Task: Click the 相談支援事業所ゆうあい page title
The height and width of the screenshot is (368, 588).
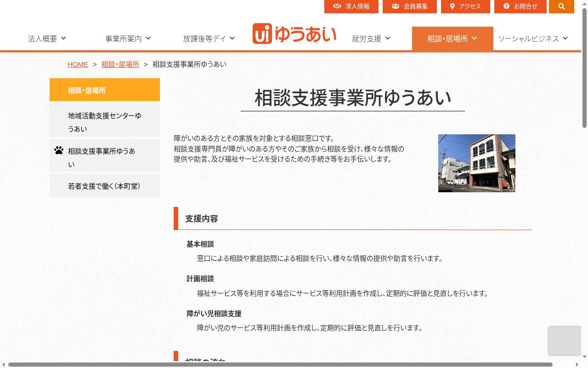Action: click(353, 98)
